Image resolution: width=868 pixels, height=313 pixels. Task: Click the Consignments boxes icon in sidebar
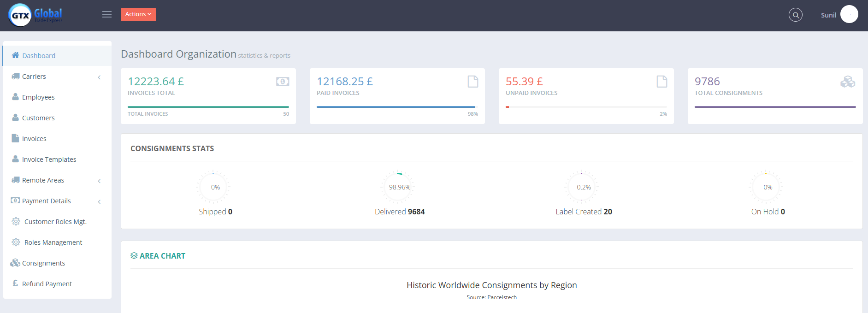(x=15, y=263)
